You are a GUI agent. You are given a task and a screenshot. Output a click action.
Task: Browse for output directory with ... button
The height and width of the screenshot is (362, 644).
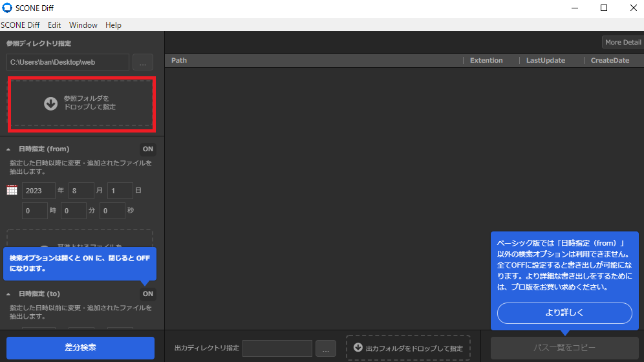326,348
